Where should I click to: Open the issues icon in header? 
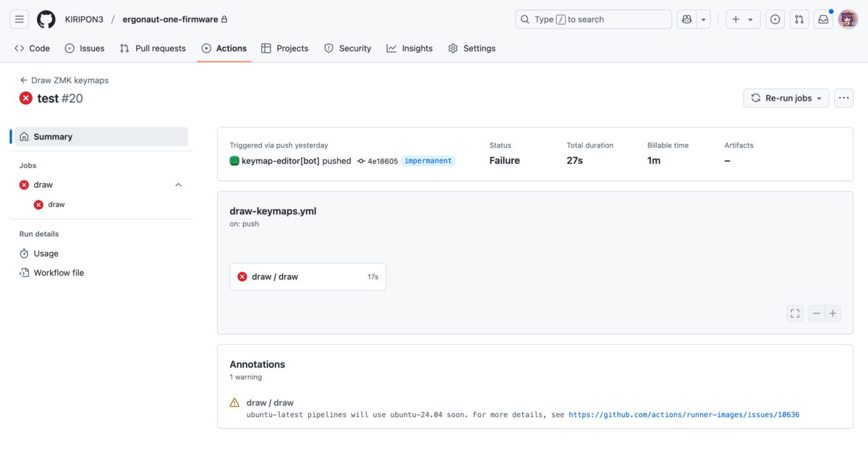[775, 20]
